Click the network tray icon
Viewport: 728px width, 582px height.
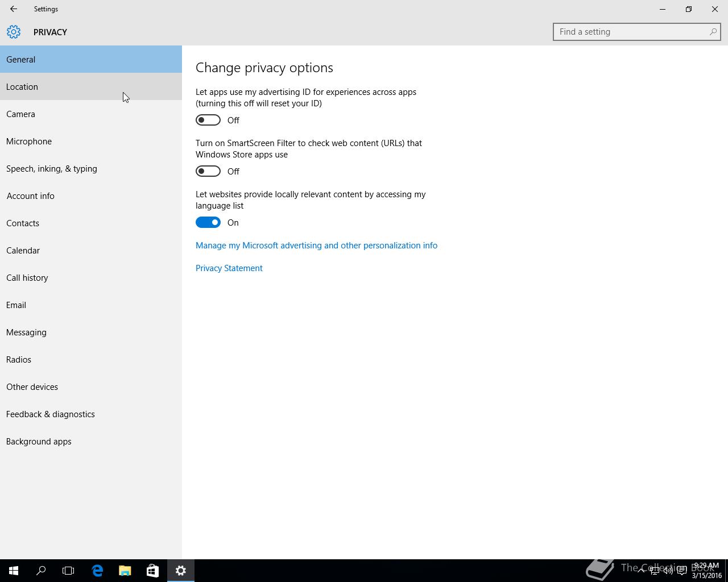pos(655,571)
